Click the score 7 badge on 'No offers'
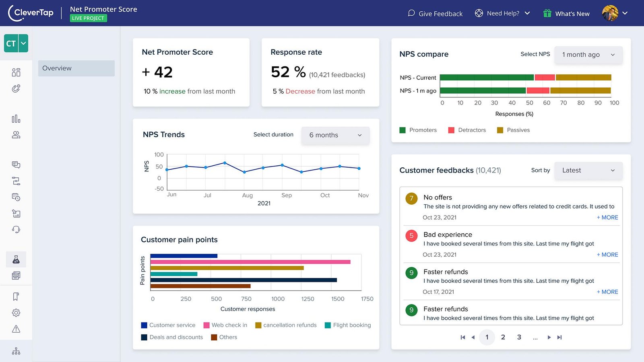Screen dimensions: 644x362 (411, 198)
